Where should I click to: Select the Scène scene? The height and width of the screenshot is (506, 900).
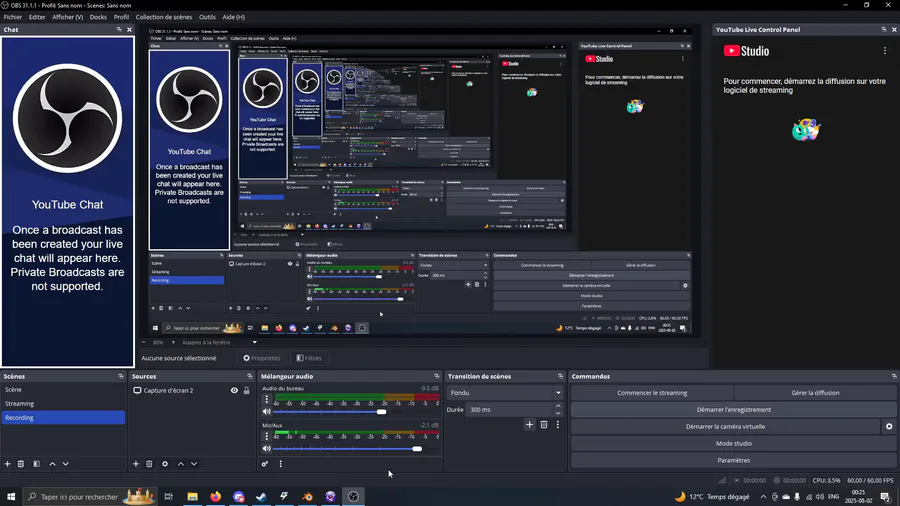63,390
